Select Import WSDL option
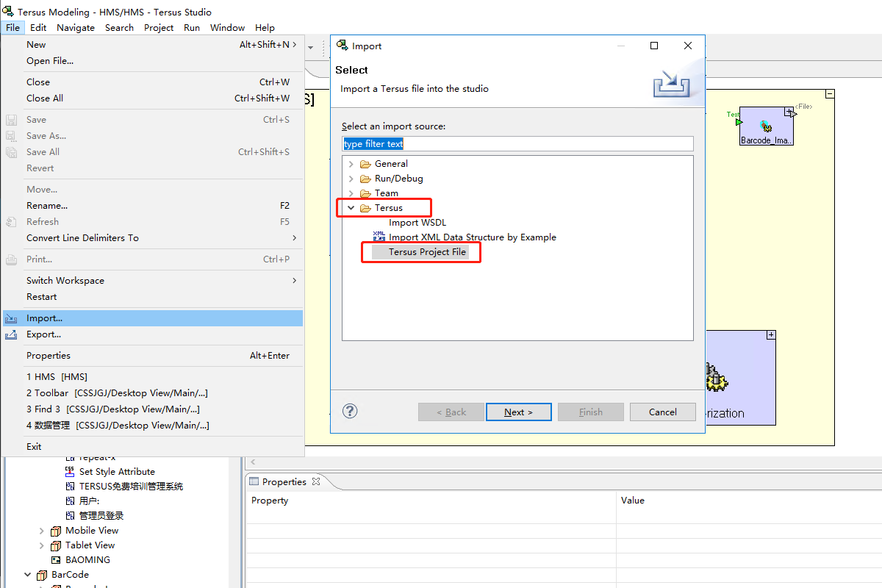The width and height of the screenshot is (882, 588). (417, 223)
